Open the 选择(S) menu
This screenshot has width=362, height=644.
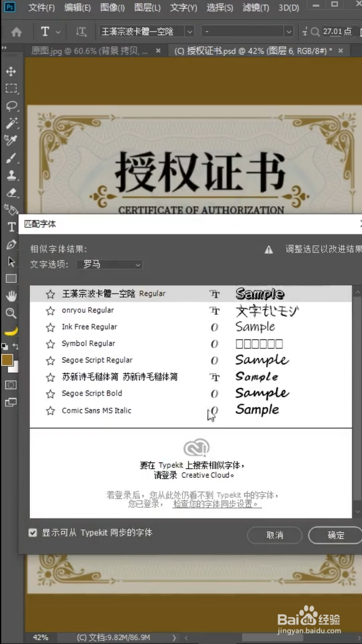(x=220, y=7)
